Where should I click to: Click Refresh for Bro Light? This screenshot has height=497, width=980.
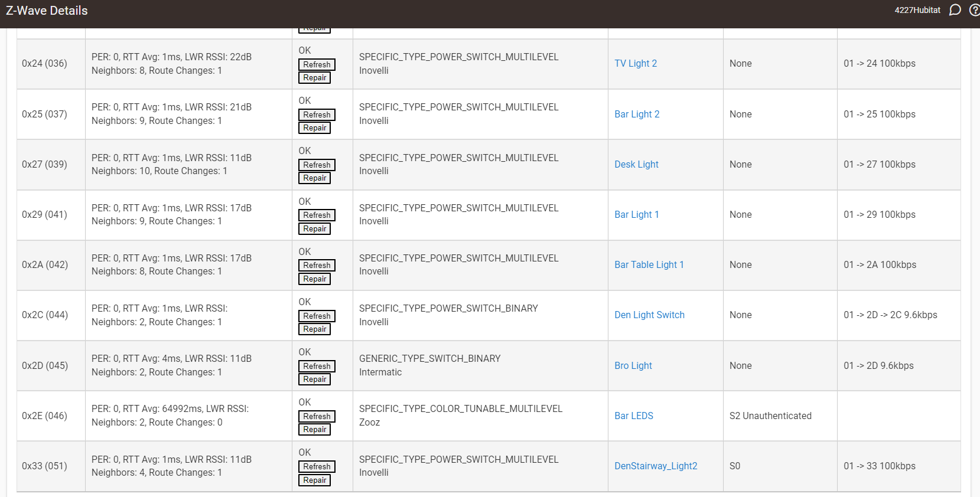point(317,366)
